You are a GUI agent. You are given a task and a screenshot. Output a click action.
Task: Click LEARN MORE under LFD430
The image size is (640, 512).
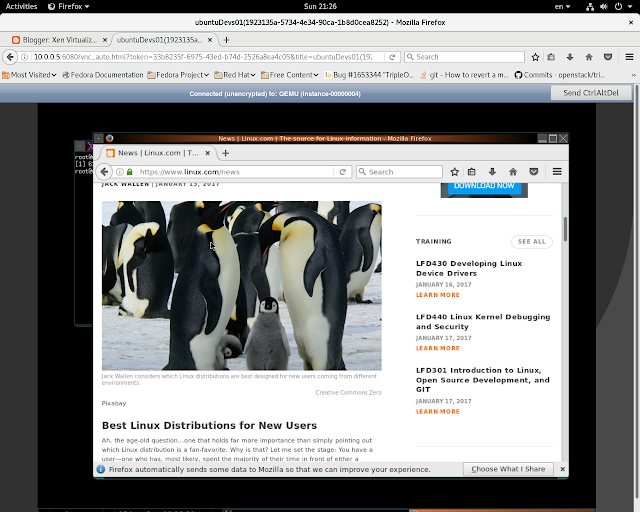tap(438, 295)
